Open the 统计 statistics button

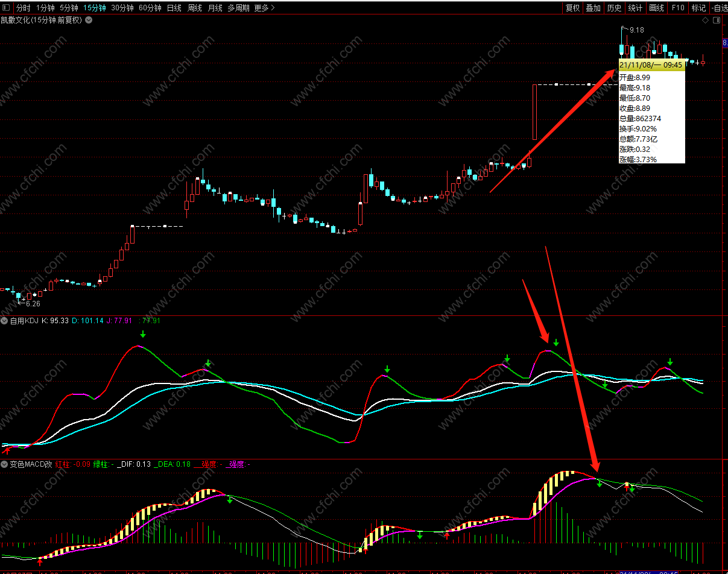(635, 8)
